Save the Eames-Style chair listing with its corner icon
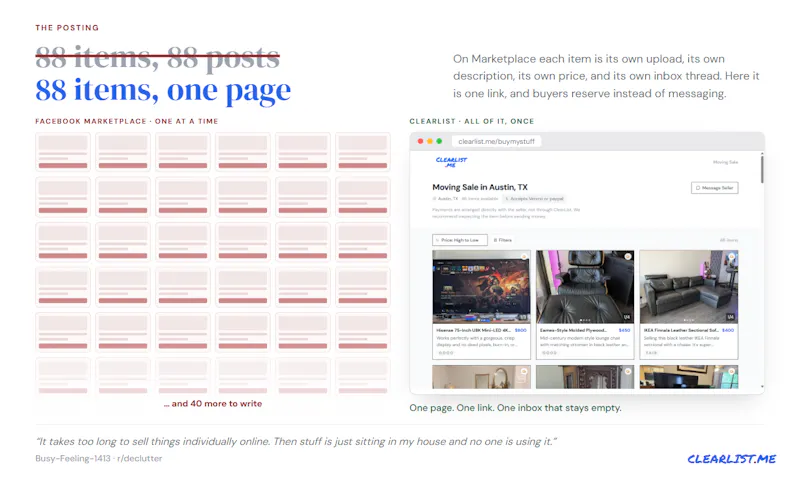 (x=628, y=257)
